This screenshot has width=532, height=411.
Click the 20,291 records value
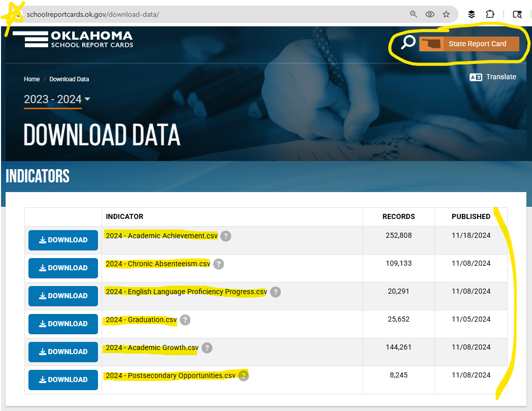[398, 291]
